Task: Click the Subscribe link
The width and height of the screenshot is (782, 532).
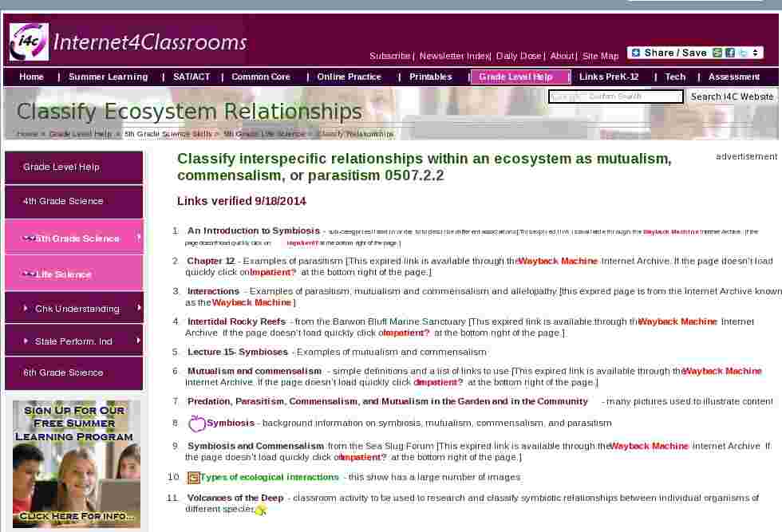Action: [390, 56]
